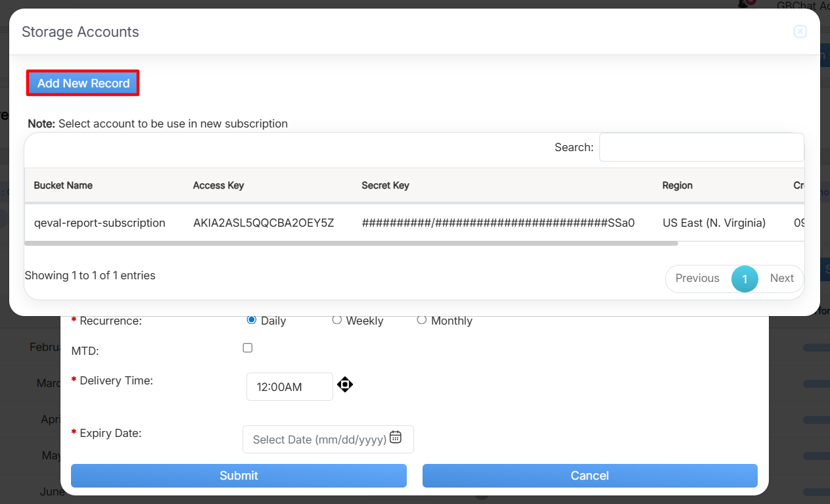Open the Delivery Time field
Screen dimensions: 830x504
coord(290,386)
